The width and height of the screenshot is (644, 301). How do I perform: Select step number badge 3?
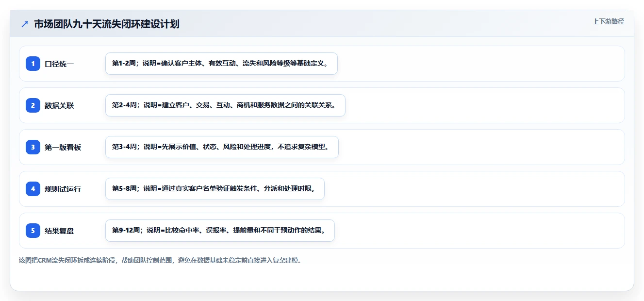pyautogui.click(x=33, y=147)
